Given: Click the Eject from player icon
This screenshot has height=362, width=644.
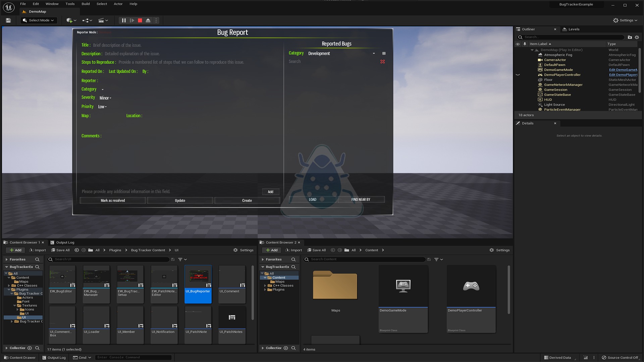Looking at the screenshot, I should point(148,20).
